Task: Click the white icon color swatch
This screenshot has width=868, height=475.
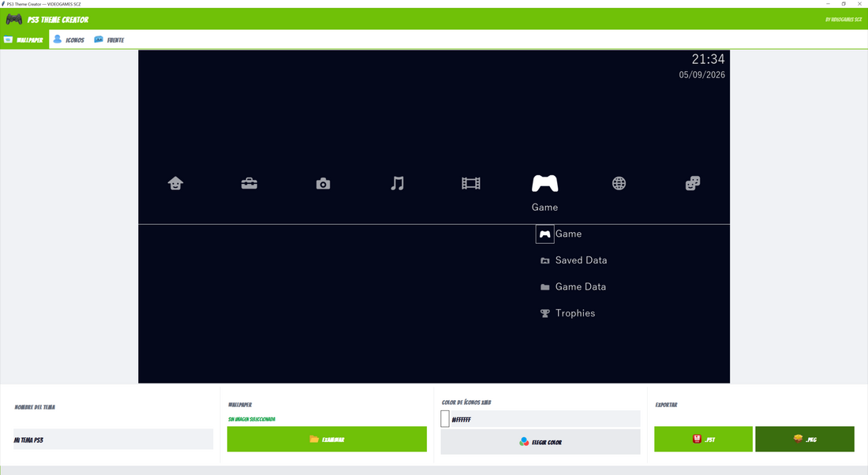Action: tap(444, 418)
